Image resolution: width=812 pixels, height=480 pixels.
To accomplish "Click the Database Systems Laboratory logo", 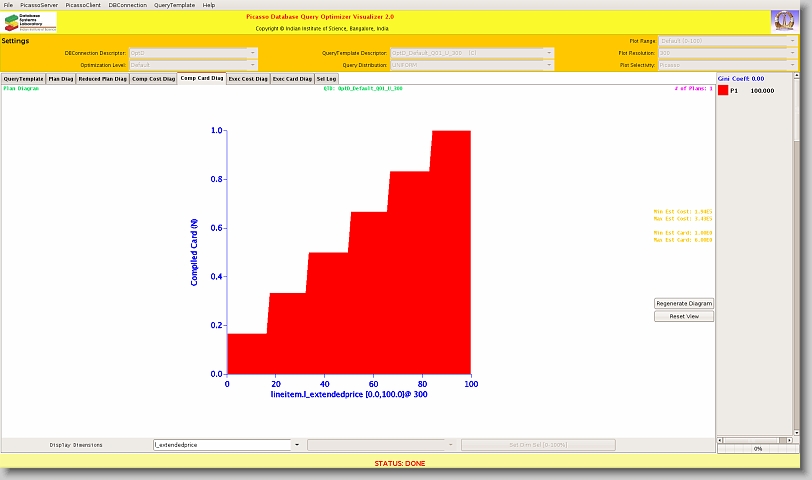I will (31, 22).
